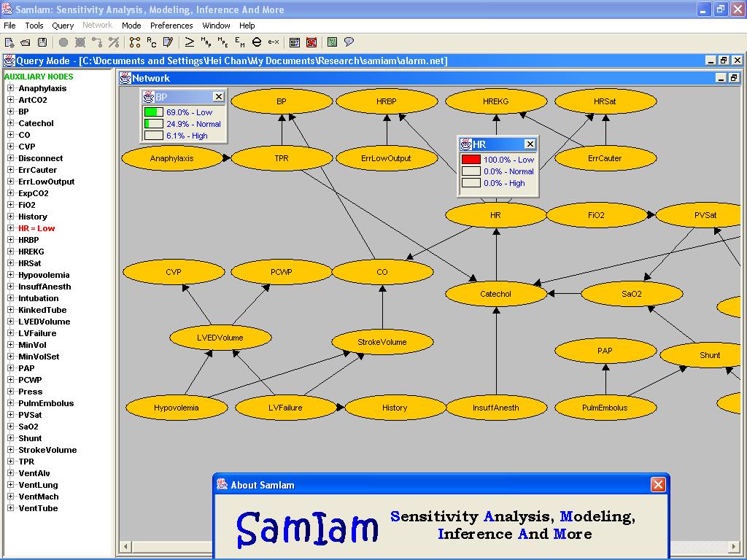Select the SaO2 node in network
This screenshot has height=560, width=747.
(632, 294)
